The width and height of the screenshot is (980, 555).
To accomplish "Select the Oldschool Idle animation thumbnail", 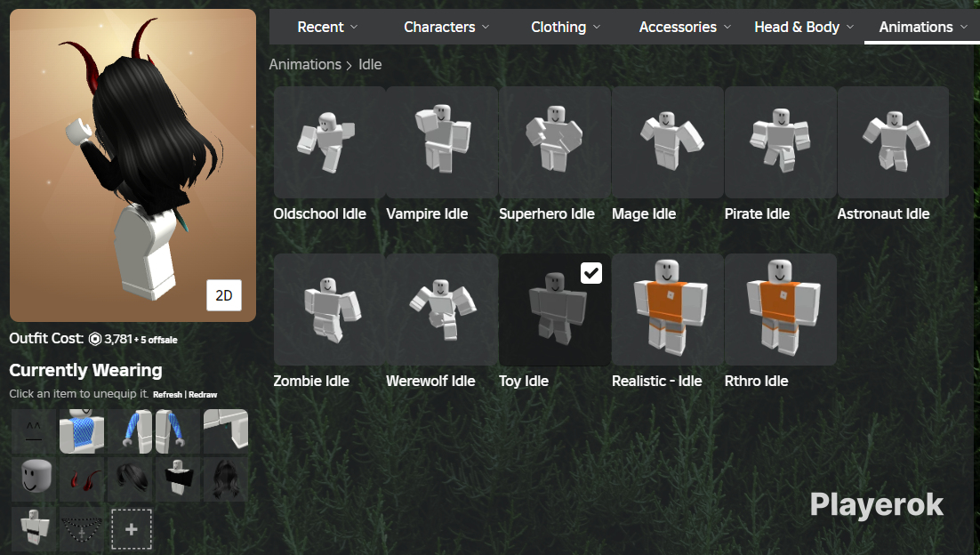I will pyautogui.click(x=329, y=142).
